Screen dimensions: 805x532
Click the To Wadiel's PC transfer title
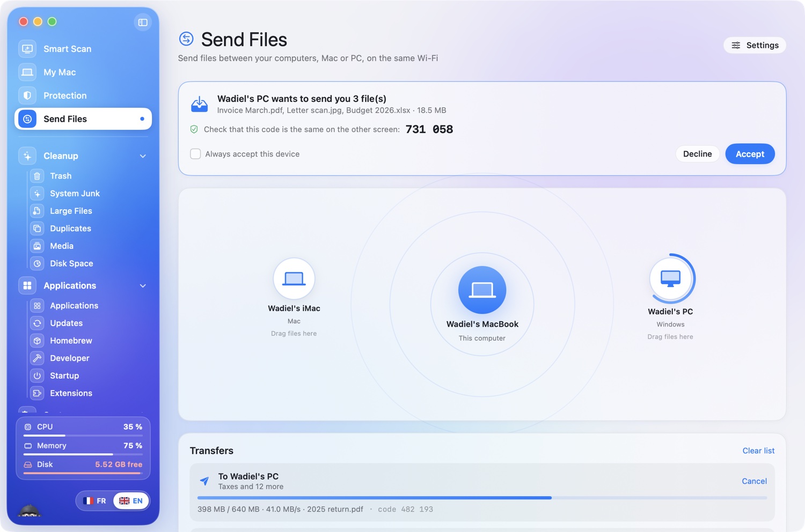248,476
